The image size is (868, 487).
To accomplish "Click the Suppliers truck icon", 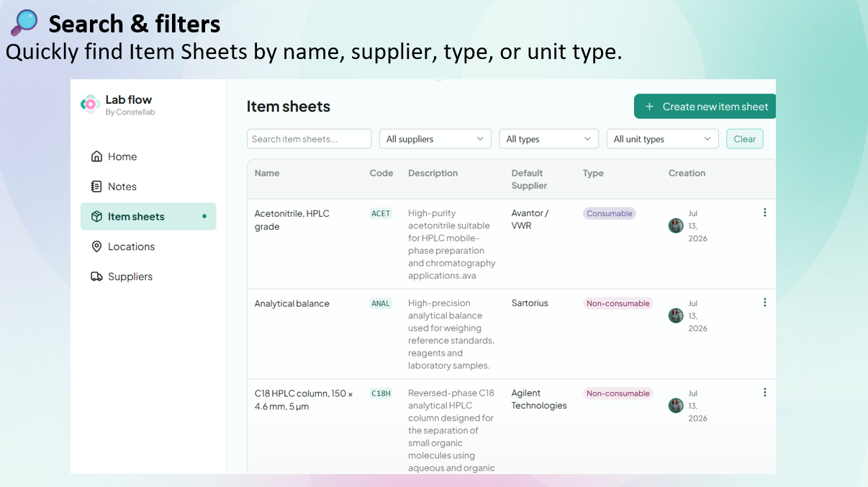I will [x=96, y=277].
